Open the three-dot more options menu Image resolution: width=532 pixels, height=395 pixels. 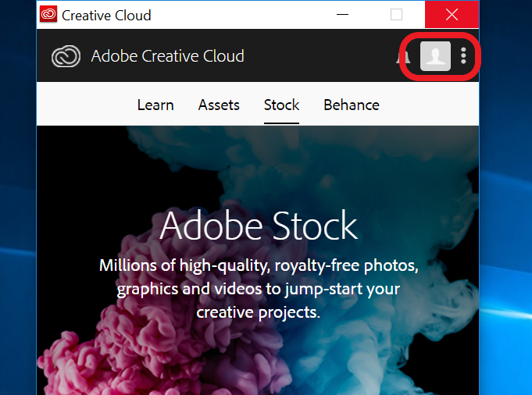[x=463, y=55]
